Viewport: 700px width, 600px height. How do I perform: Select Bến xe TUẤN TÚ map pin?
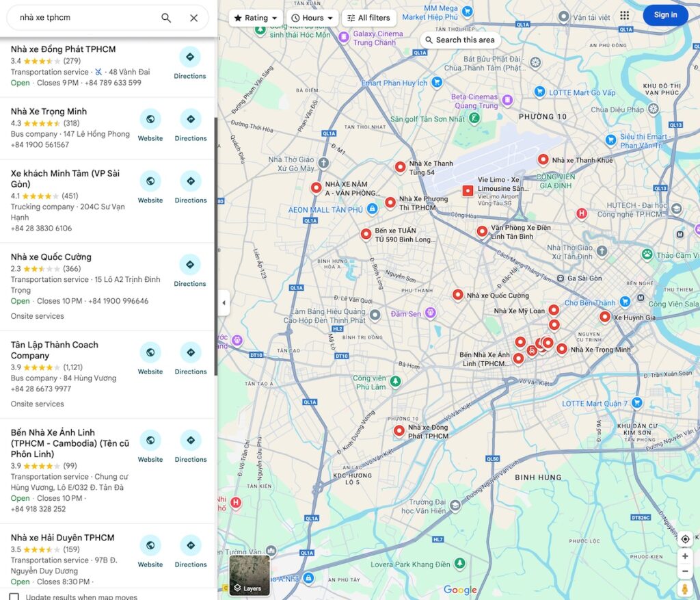pos(366,234)
